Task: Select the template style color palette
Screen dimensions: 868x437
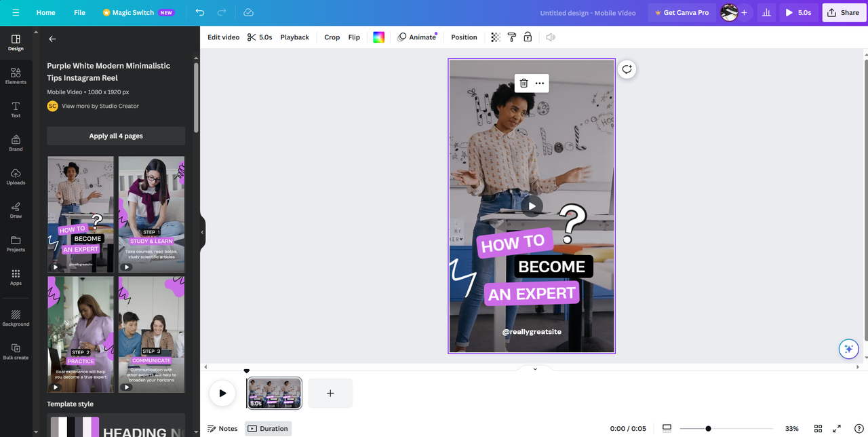Action: (x=116, y=425)
